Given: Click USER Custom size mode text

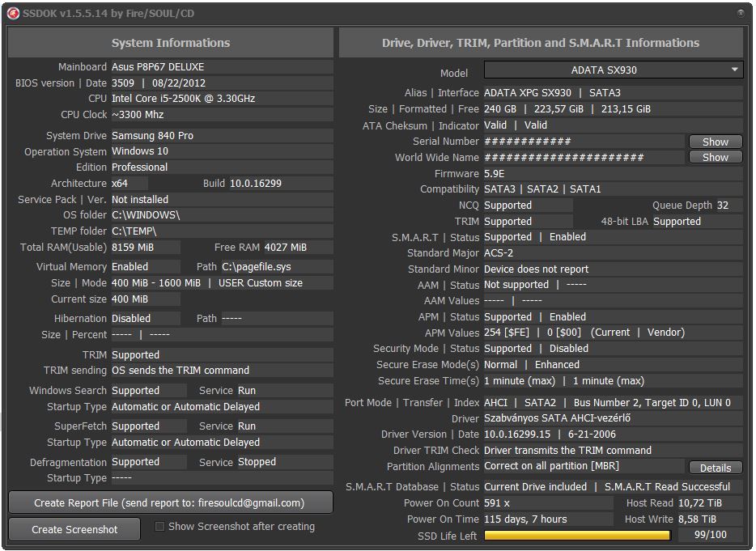Looking at the screenshot, I should point(261,283).
